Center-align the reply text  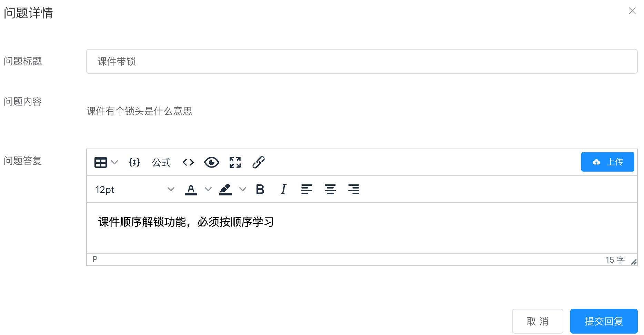[x=330, y=189]
